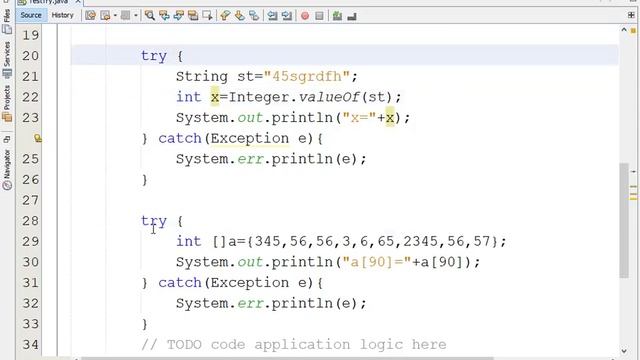Shift line left
This screenshot has width=640, height=360.
click(x=272, y=16)
